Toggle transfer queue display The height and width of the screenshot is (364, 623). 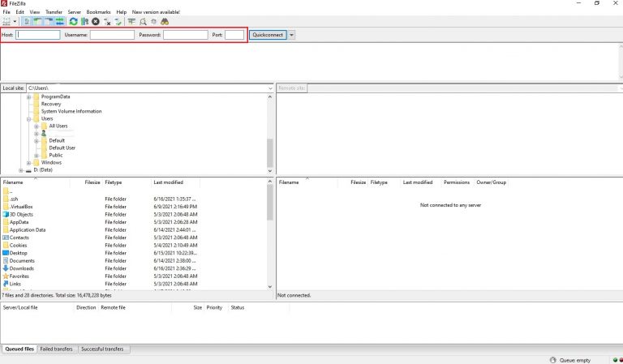point(59,21)
